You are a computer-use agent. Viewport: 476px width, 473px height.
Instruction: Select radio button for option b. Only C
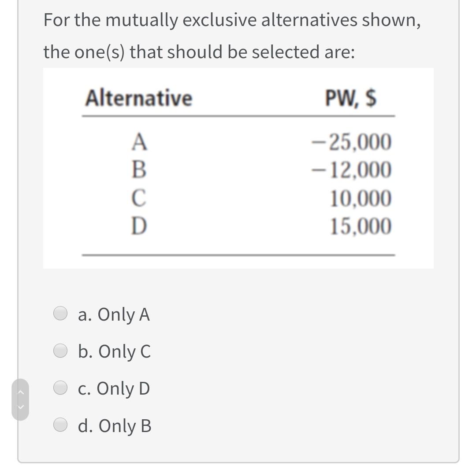[60, 351]
